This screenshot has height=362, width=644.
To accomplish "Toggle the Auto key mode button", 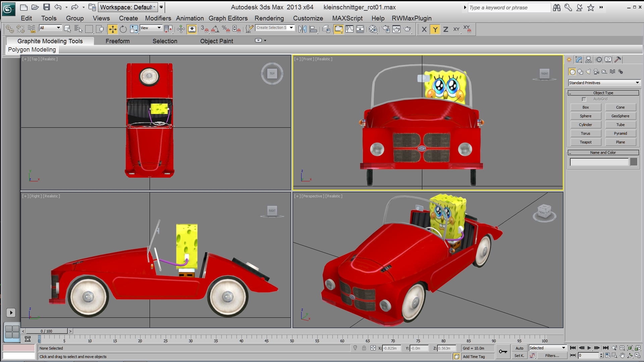I will pyautogui.click(x=519, y=348).
